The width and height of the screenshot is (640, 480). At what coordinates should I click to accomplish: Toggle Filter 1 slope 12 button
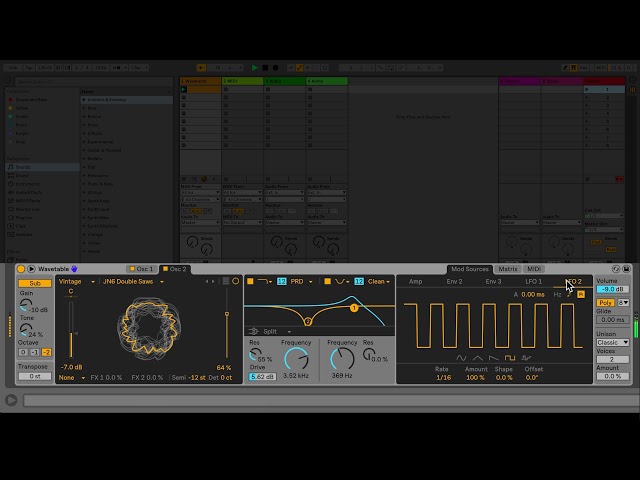pyautogui.click(x=282, y=282)
